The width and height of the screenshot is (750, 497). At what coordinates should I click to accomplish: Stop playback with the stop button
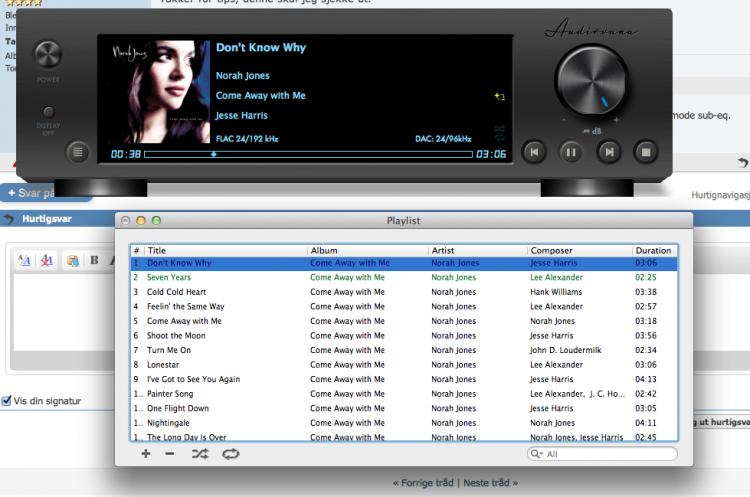646,152
